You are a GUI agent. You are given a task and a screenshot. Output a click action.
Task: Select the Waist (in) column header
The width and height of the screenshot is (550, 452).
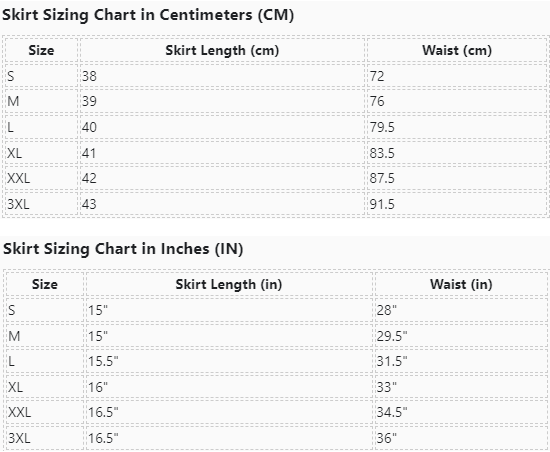[461, 284]
